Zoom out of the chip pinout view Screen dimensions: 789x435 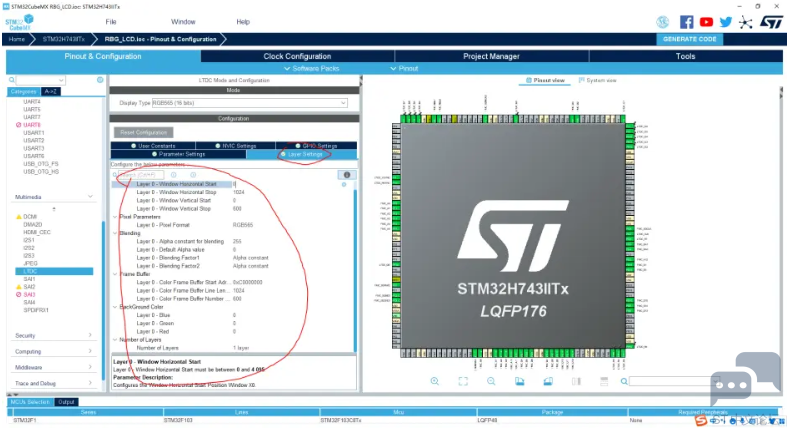(491, 382)
